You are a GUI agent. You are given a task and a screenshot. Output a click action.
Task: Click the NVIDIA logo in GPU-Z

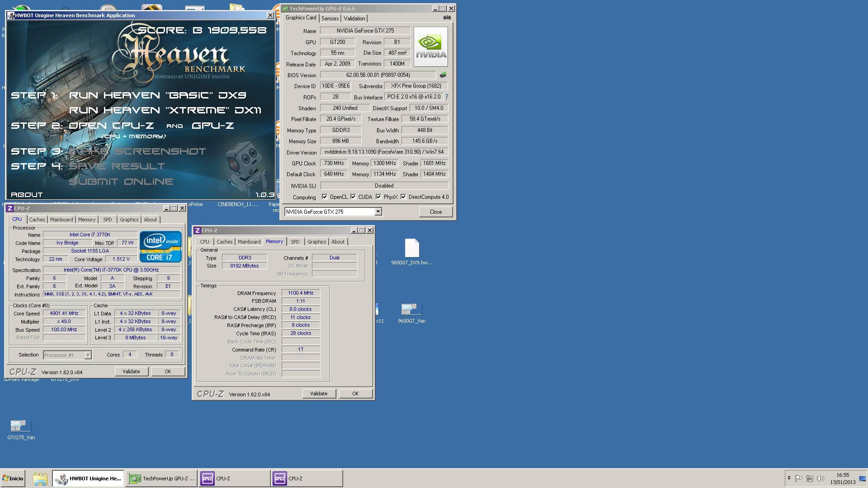coord(431,47)
